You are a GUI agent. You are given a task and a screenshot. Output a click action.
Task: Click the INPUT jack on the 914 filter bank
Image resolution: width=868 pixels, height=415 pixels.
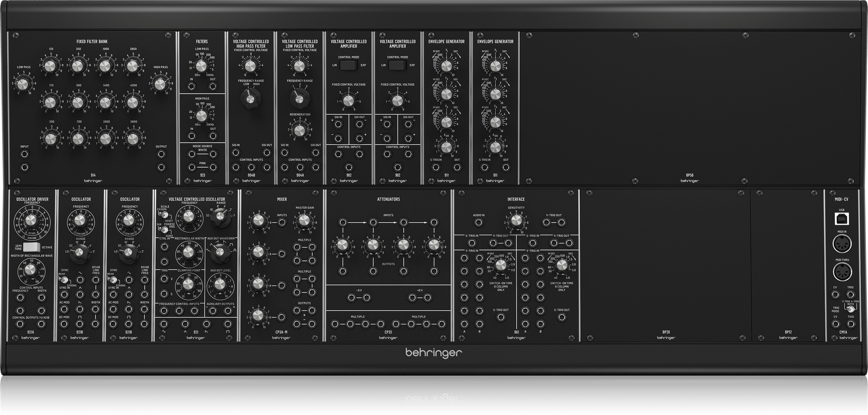tap(24, 153)
